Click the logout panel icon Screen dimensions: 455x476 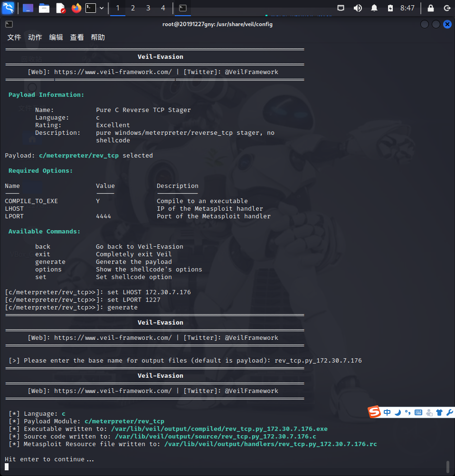447,8
